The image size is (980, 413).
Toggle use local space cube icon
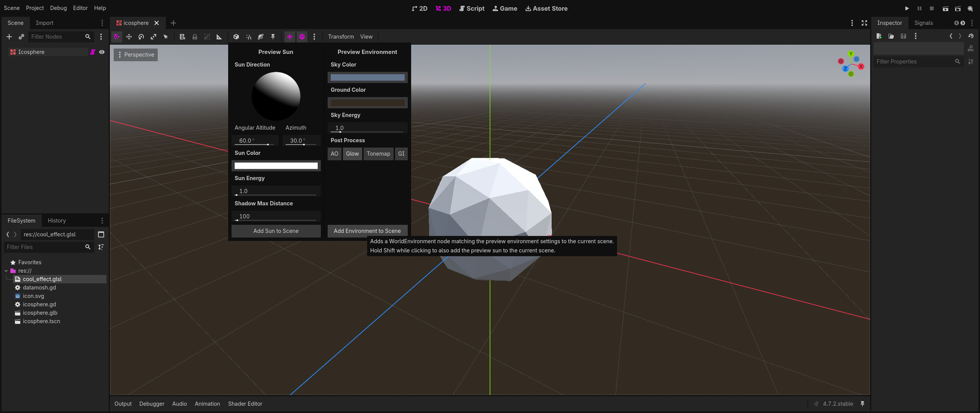[x=236, y=37]
